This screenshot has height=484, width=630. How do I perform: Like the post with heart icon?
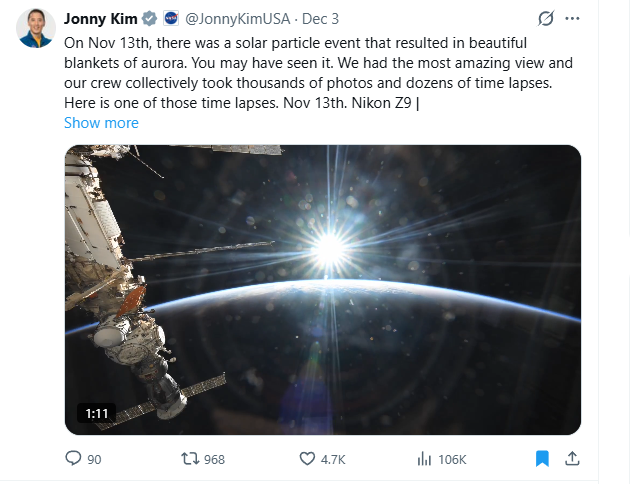pyautogui.click(x=308, y=458)
